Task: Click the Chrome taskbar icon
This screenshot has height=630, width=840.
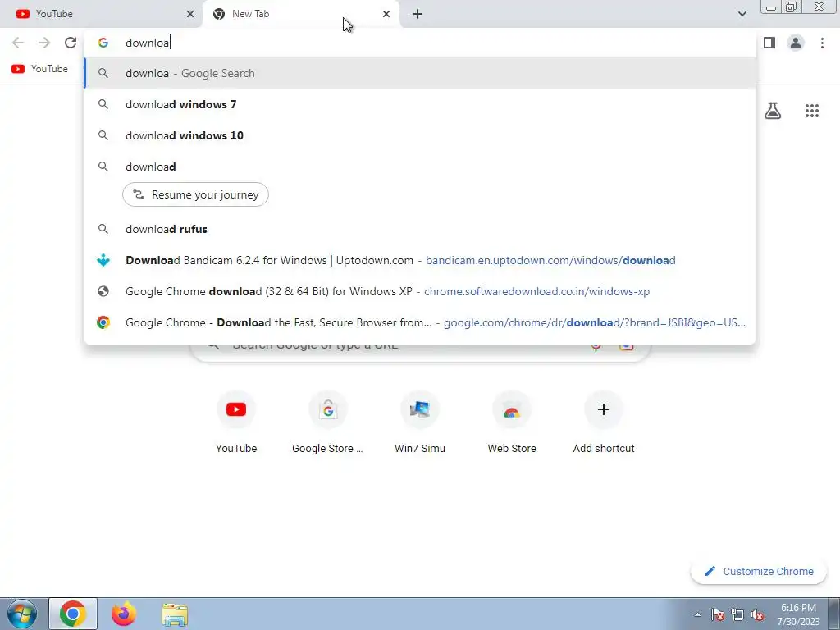Action: (x=73, y=614)
